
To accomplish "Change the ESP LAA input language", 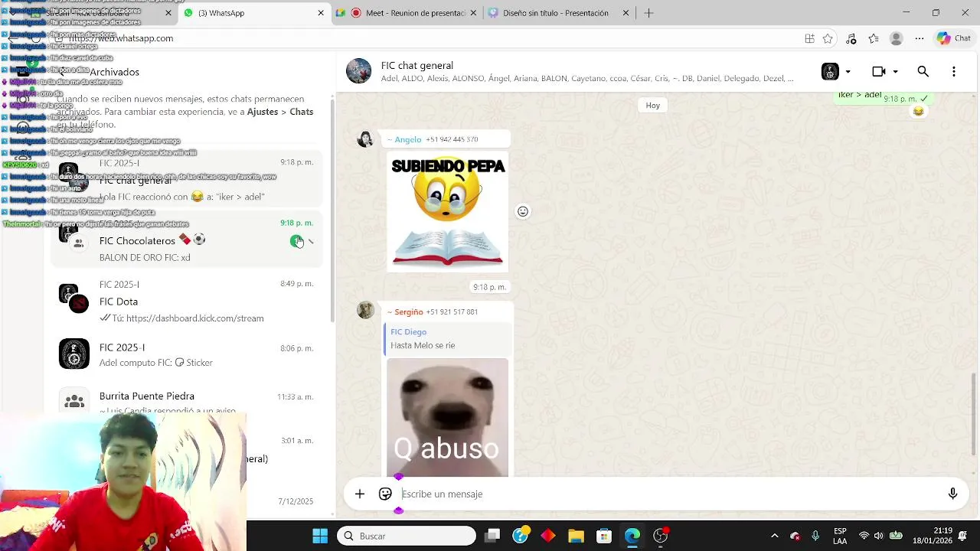I will pos(840,536).
